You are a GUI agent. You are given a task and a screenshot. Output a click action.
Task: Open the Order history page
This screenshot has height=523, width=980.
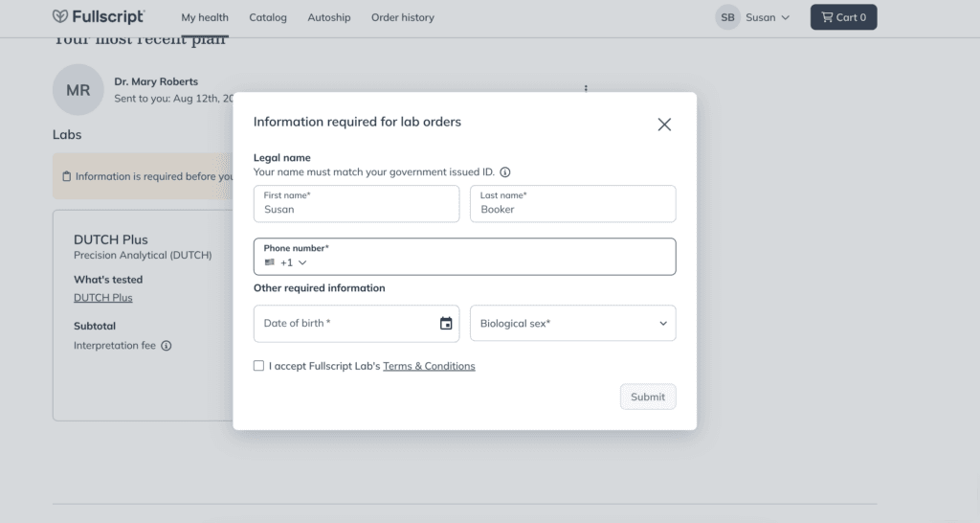[x=403, y=17]
